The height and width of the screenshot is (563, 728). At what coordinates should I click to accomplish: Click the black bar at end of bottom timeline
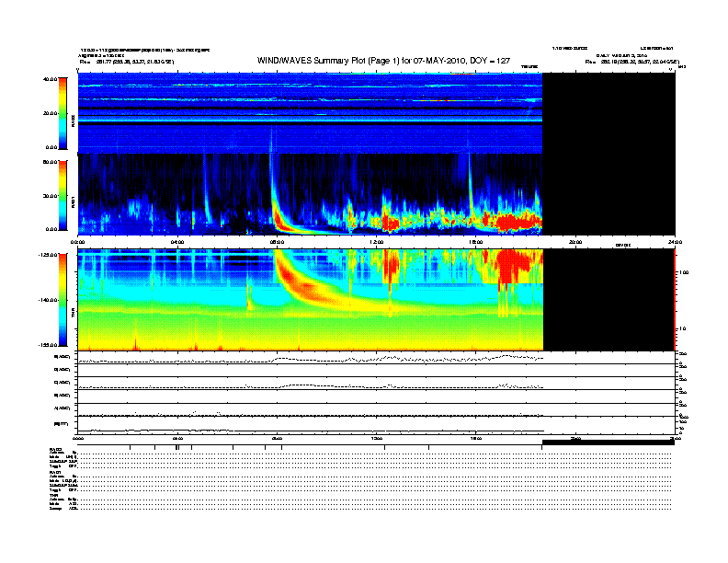click(x=609, y=442)
